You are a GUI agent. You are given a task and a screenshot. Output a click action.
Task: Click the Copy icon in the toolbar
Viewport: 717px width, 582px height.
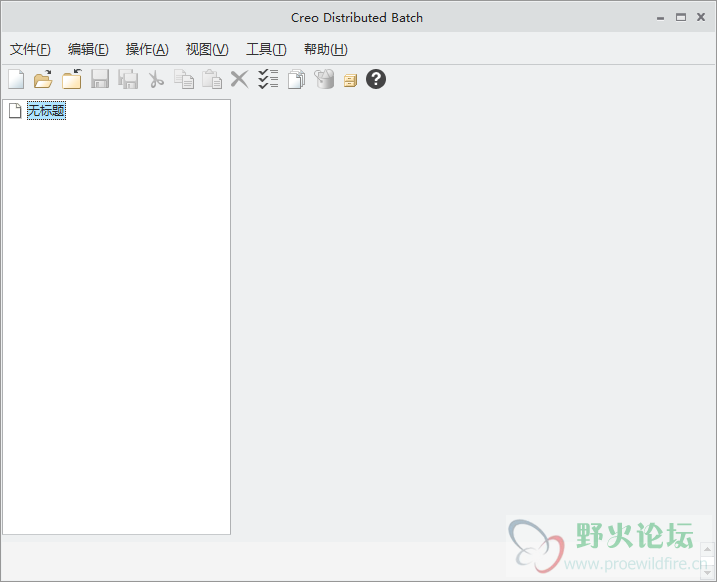click(184, 79)
